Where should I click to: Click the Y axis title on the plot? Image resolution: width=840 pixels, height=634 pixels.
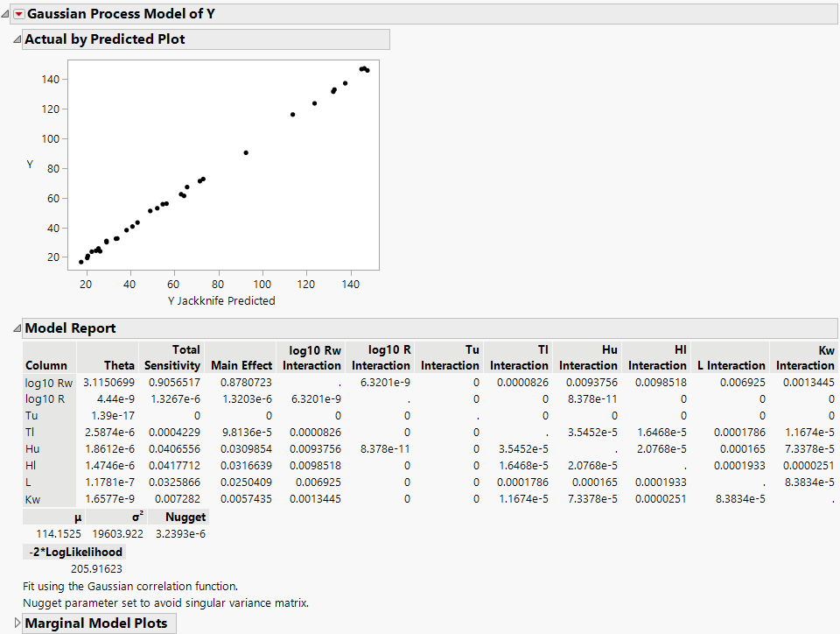(x=31, y=166)
